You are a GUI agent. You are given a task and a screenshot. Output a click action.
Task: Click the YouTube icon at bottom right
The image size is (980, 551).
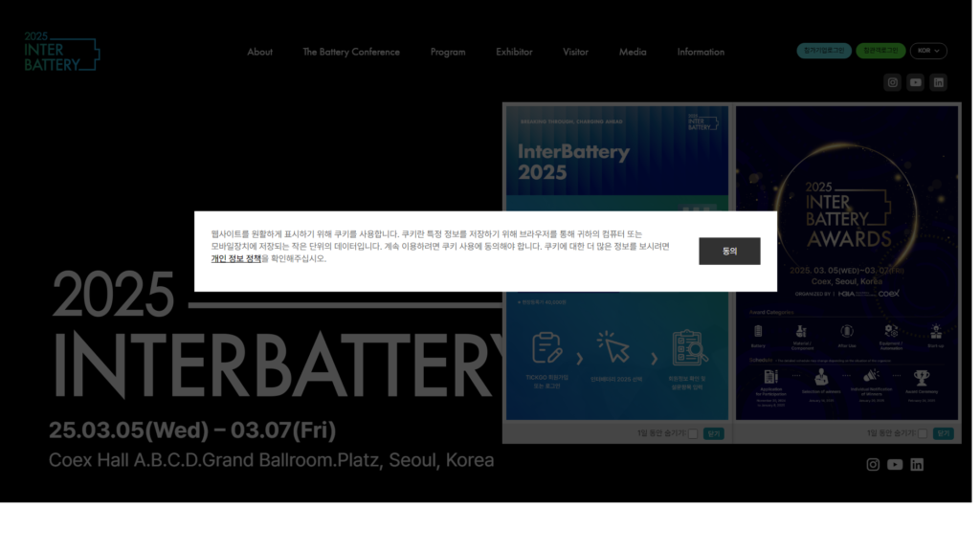(x=895, y=464)
